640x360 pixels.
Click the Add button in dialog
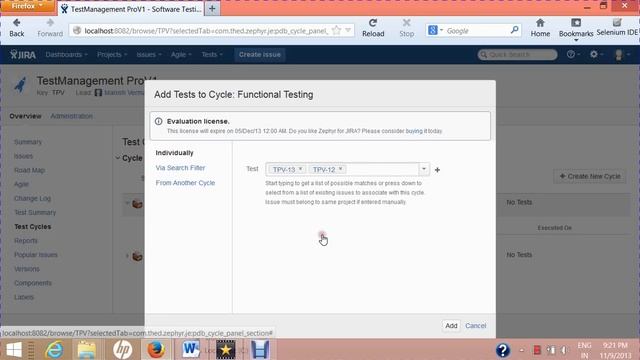coord(451,326)
